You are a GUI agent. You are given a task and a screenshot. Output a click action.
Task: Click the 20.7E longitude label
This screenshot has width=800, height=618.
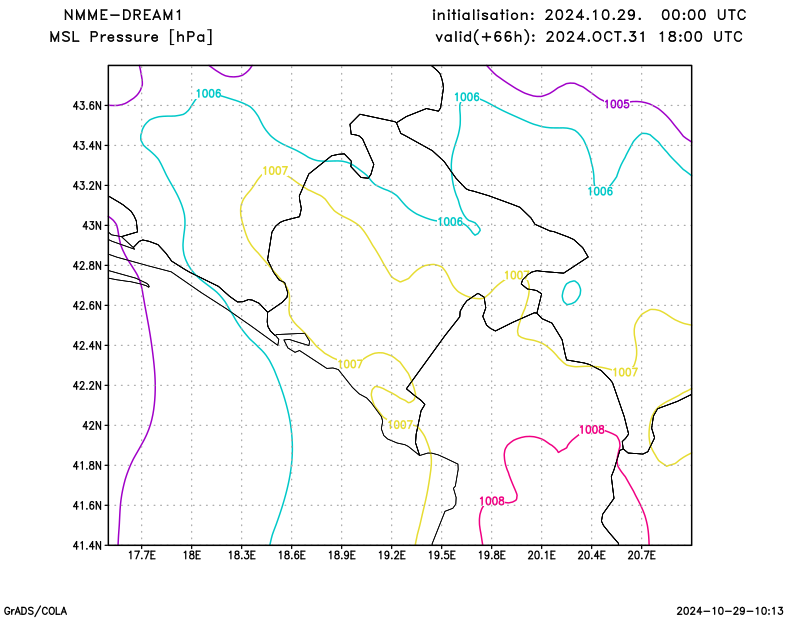point(641,555)
